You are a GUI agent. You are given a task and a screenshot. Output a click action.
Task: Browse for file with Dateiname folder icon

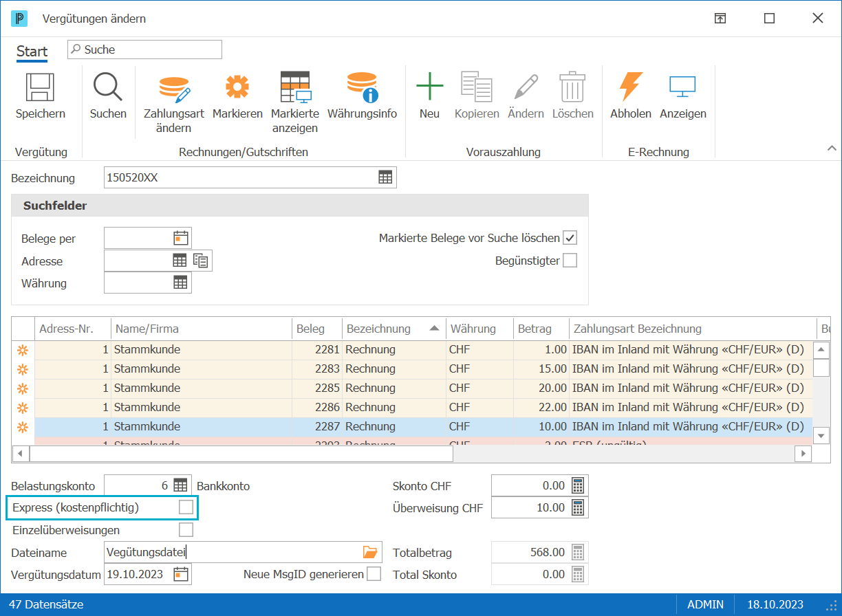pyautogui.click(x=371, y=552)
